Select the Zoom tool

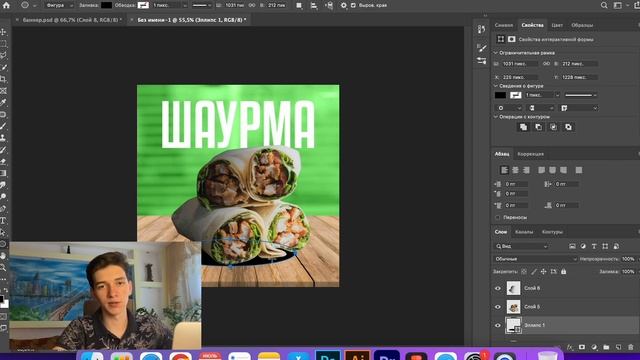pos(3,268)
